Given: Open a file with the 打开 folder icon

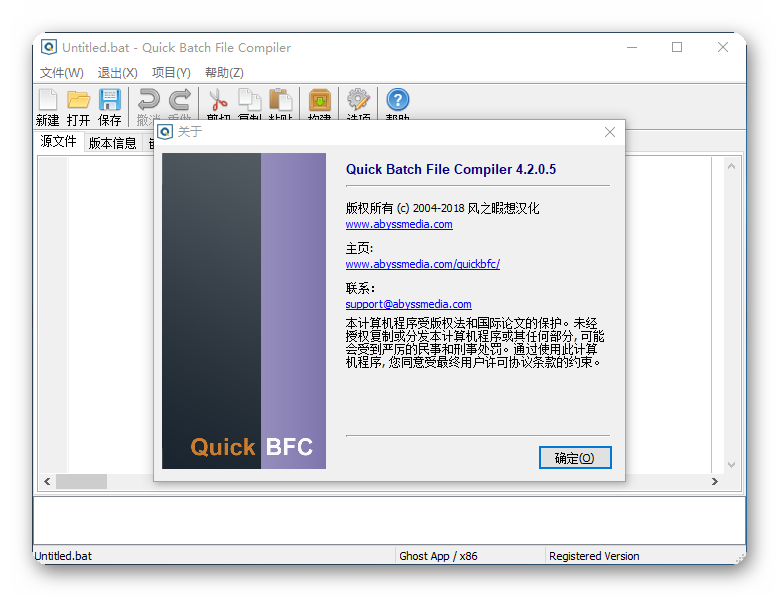Looking at the screenshot, I should [78, 101].
